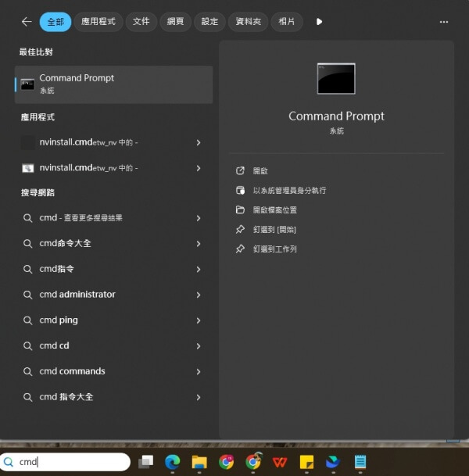Open File Explorer from the taskbar
469x476 pixels.
[199, 462]
